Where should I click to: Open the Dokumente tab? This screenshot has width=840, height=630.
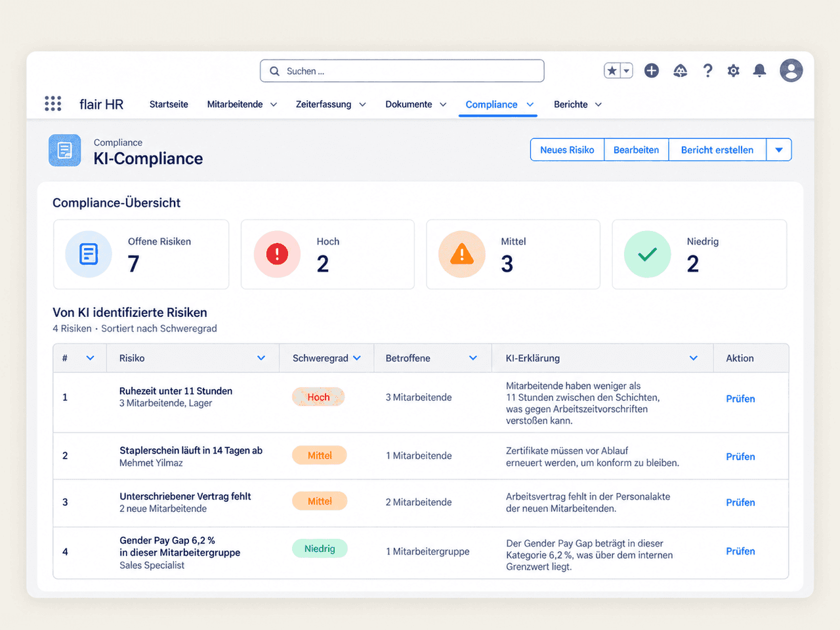point(409,104)
